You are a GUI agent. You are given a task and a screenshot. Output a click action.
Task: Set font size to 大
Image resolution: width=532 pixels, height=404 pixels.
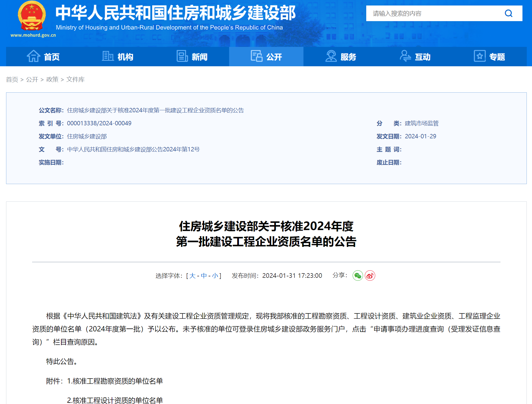click(192, 276)
